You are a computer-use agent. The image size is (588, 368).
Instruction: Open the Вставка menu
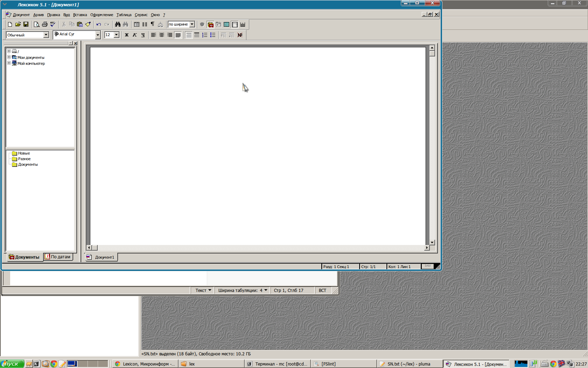(x=80, y=15)
